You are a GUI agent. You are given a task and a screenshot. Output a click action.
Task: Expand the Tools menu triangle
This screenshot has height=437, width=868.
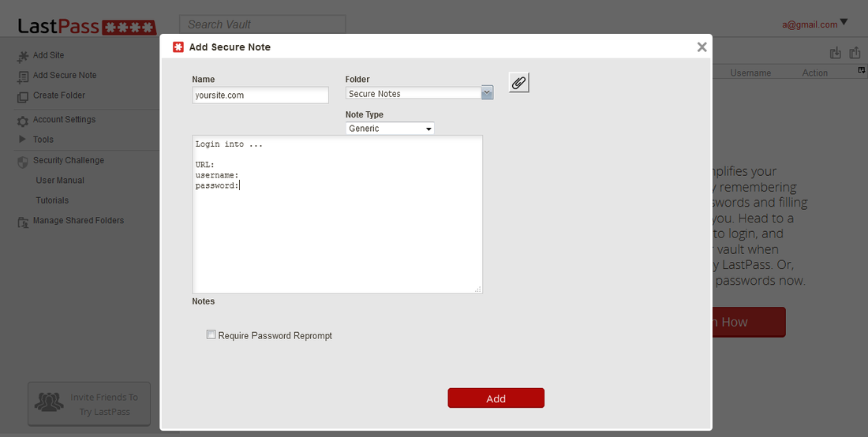pyautogui.click(x=22, y=139)
